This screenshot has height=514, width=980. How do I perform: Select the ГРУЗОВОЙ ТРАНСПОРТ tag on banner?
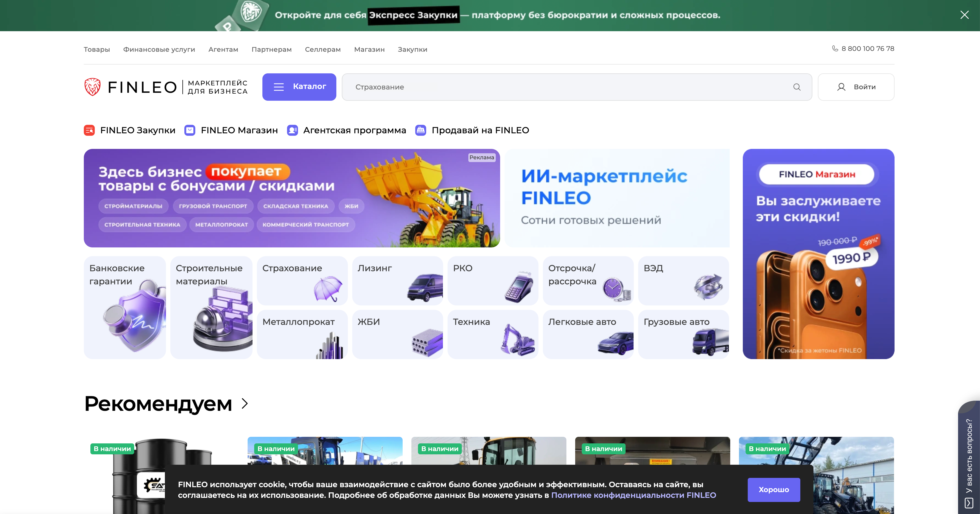coord(213,206)
